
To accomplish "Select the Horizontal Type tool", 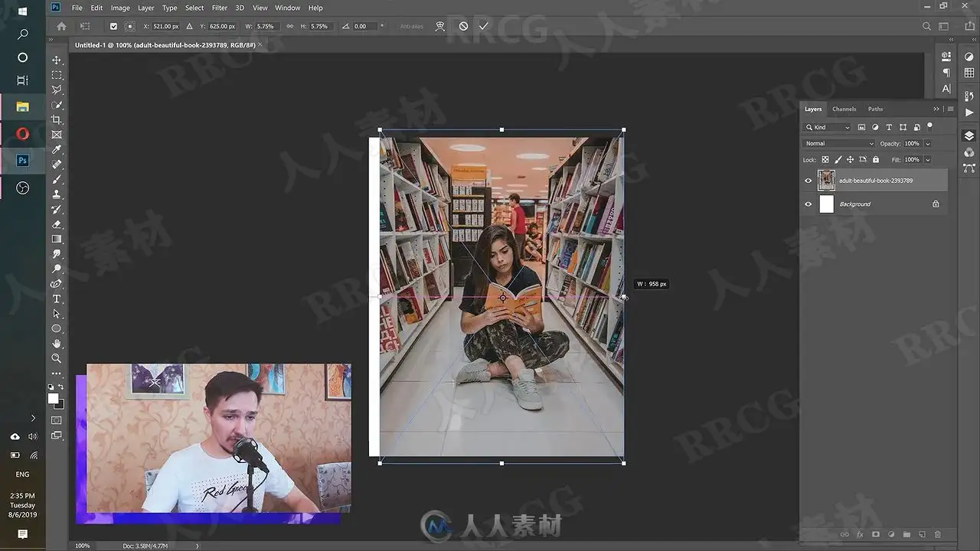I will [57, 298].
